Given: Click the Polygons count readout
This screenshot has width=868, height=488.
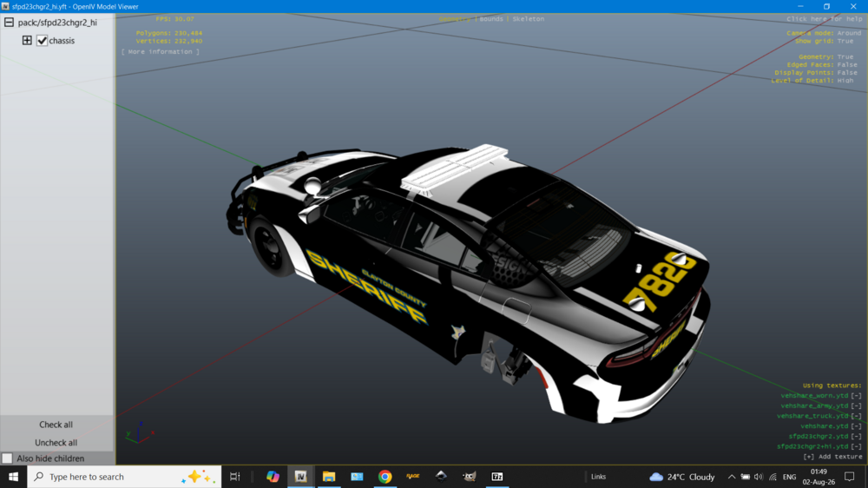Looking at the screenshot, I should [x=169, y=33].
